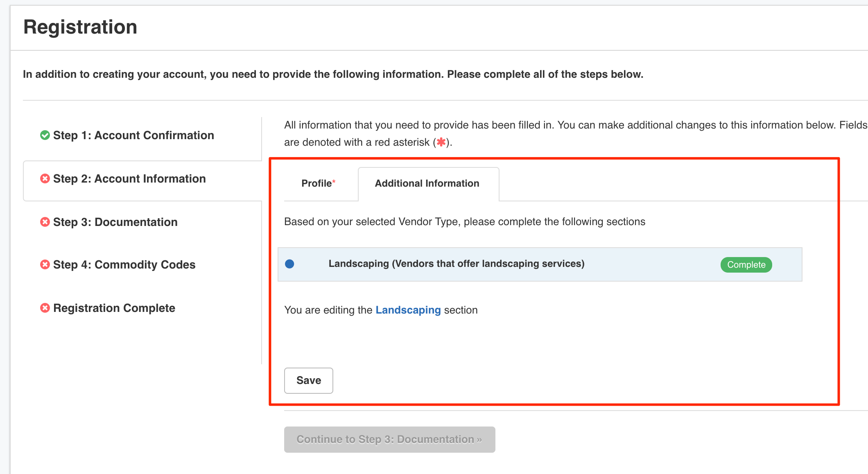Switch to the Profile tab
The image size is (868, 474).
coord(319,183)
